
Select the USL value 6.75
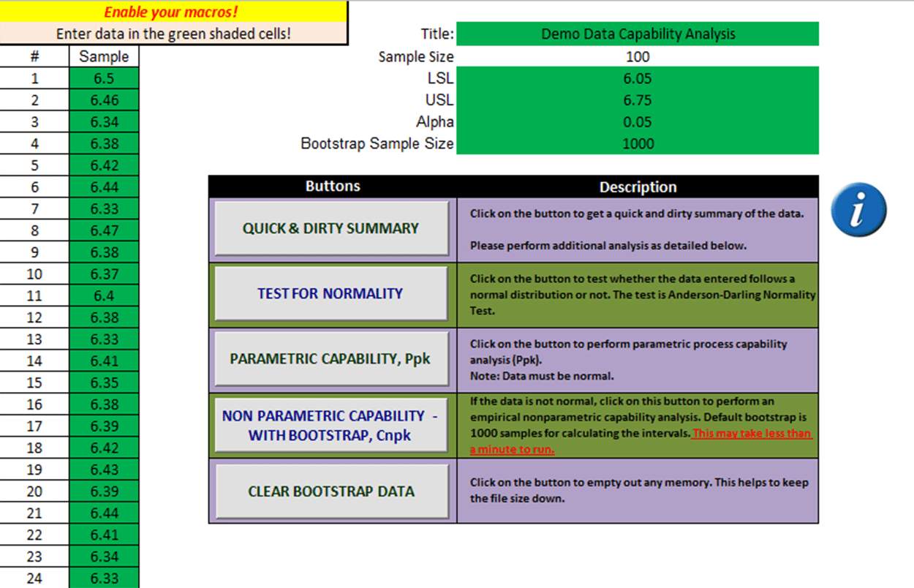click(x=638, y=100)
